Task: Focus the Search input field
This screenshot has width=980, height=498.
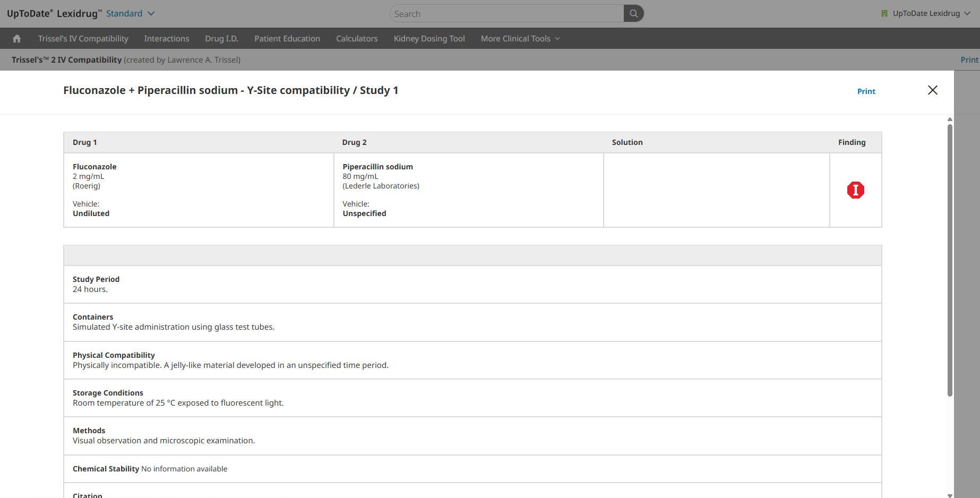Action: (x=507, y=14)
